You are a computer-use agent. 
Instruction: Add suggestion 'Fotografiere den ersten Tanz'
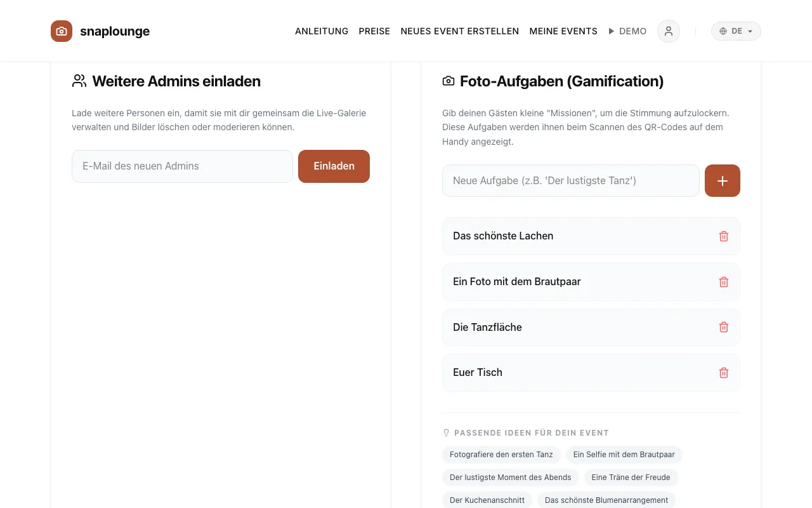[501, 455]
